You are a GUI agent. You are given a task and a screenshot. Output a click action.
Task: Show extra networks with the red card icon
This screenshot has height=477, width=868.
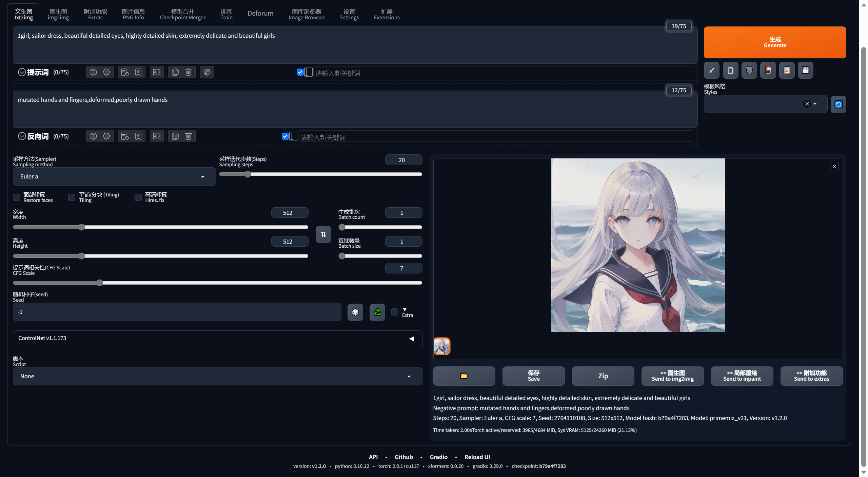pos(768,70)
